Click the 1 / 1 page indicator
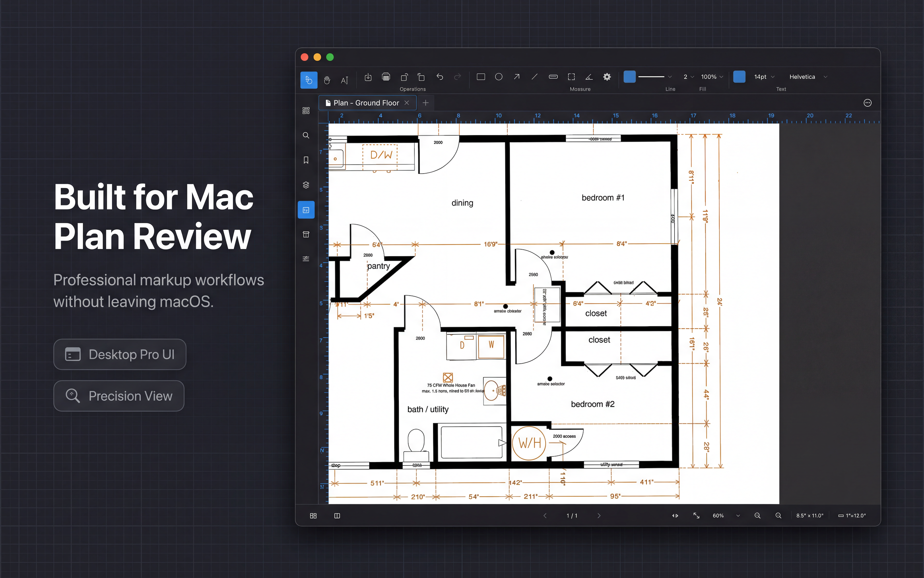The image size is (924, 578). click(572, 516)
